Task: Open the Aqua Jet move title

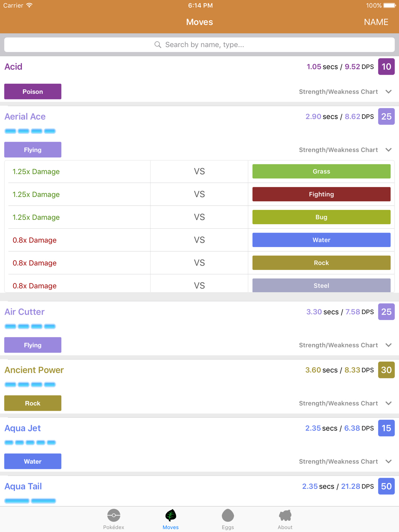Action: (x=23, y=428)
